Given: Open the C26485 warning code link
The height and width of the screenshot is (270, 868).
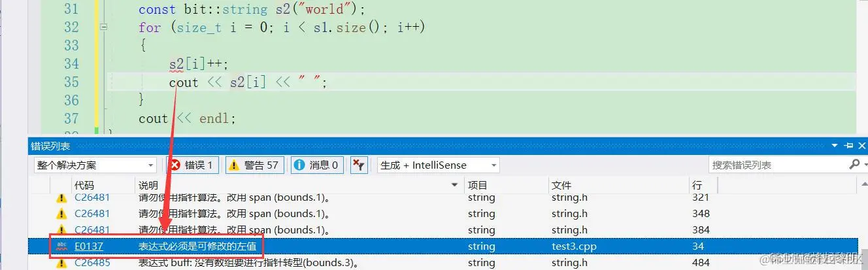Looking at the screenshot, I should [x=92, y=263].
